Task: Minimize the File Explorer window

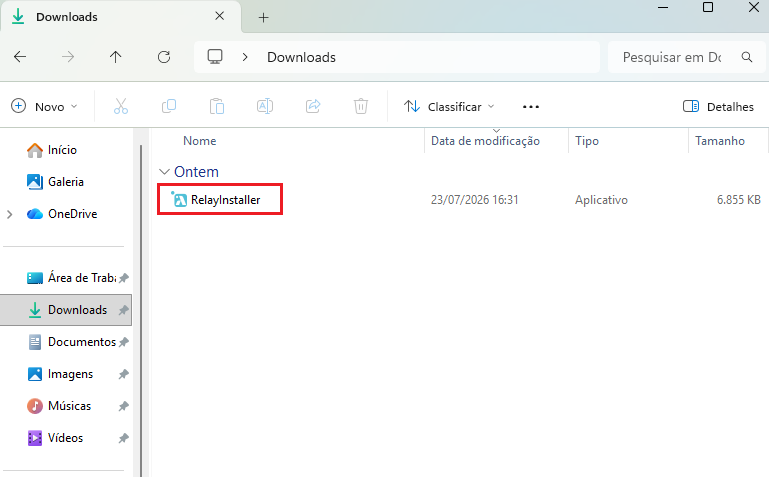Action: [663, 7]
